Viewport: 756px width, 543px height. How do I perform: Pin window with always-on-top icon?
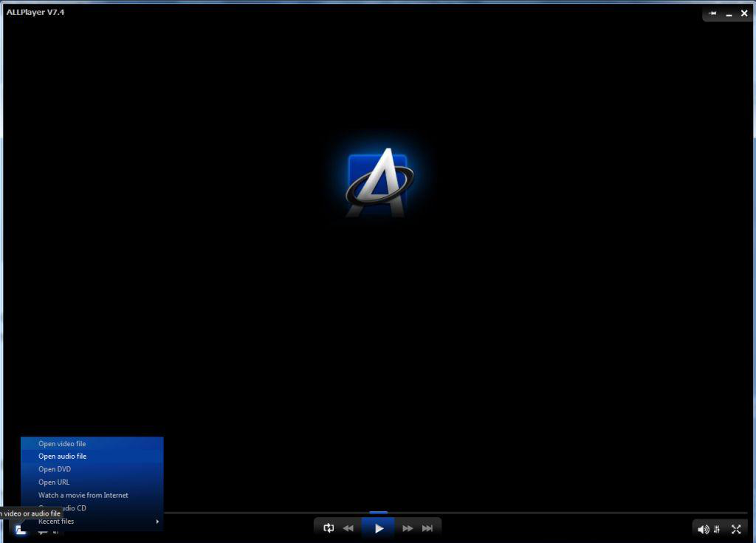coord(713,13)
